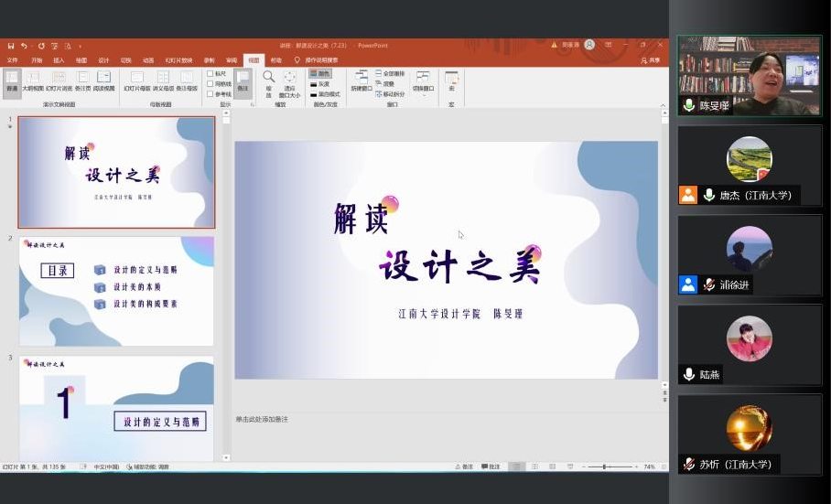Click New Window (新建窗口) icon

click(361, 80)
